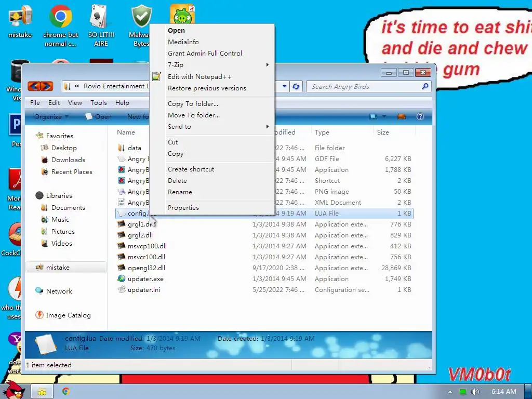
Task: Open the Explorer taskbar button
Action: pyautogui.click(x=42, y=392)
